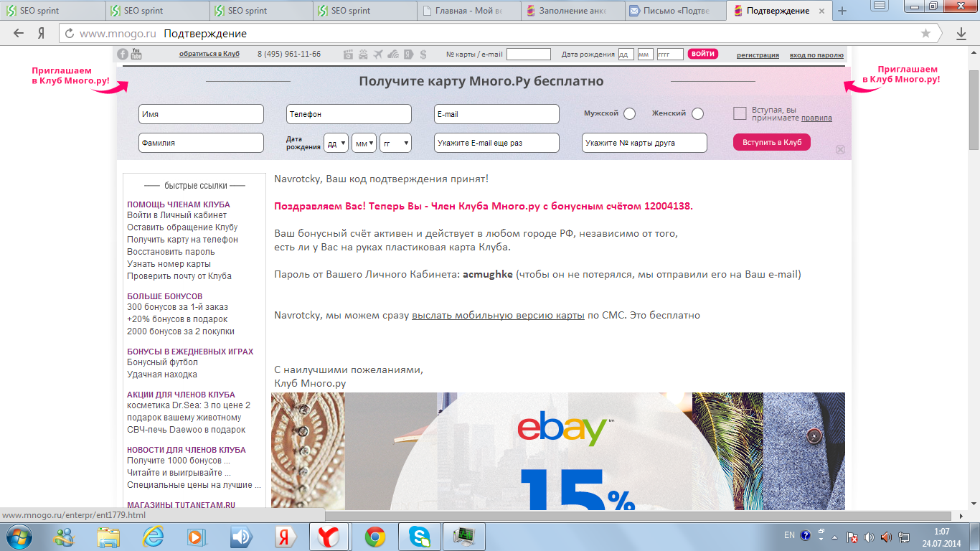Reload page with the refresh icon

point(70,33)
